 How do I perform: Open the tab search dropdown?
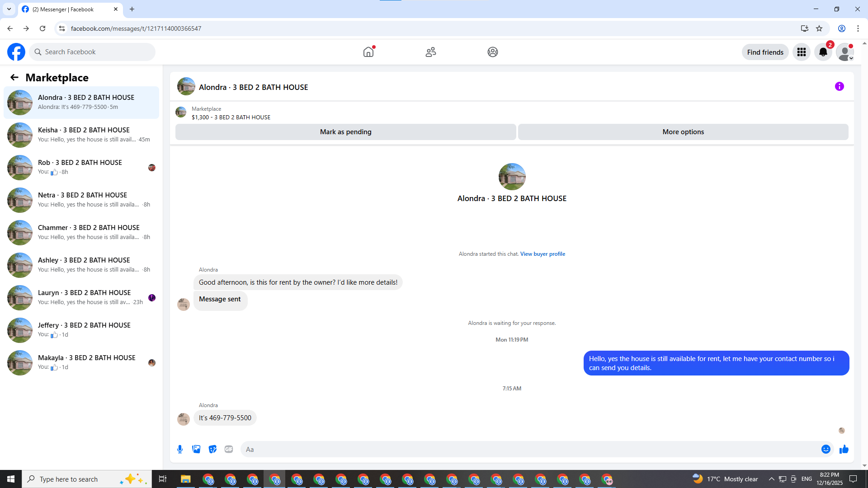[9, 9]
